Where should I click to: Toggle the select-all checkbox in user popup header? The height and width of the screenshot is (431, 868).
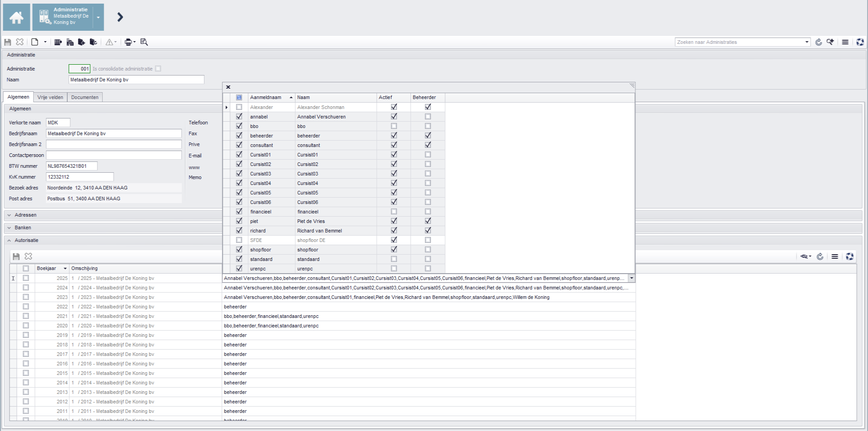coord(239,97)
